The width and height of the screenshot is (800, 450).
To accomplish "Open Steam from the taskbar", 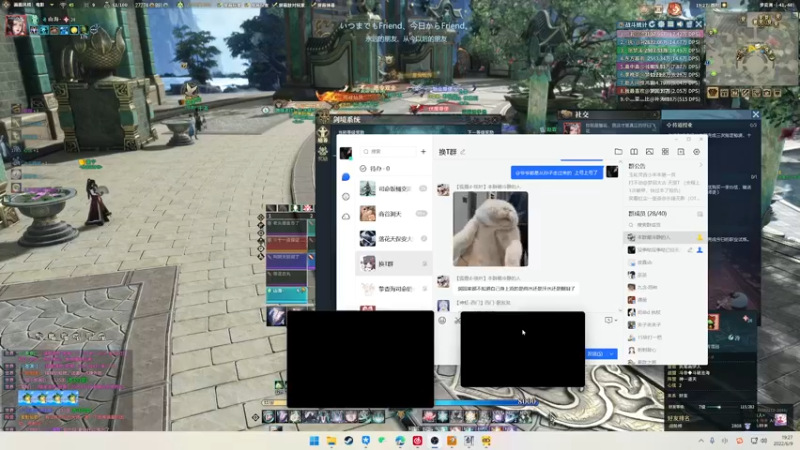I will pyautogui.click(x=348, y=440).
